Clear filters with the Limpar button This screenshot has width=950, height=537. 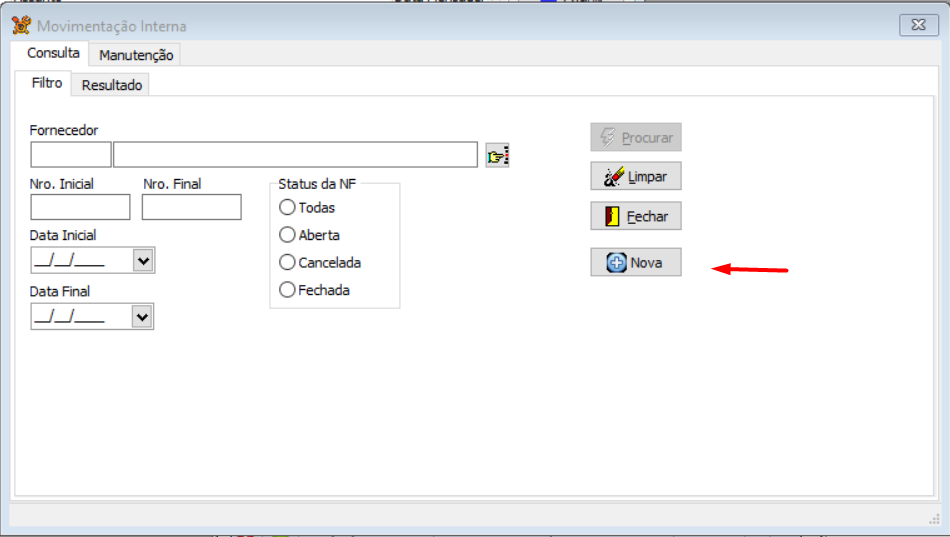coord(636,176)
